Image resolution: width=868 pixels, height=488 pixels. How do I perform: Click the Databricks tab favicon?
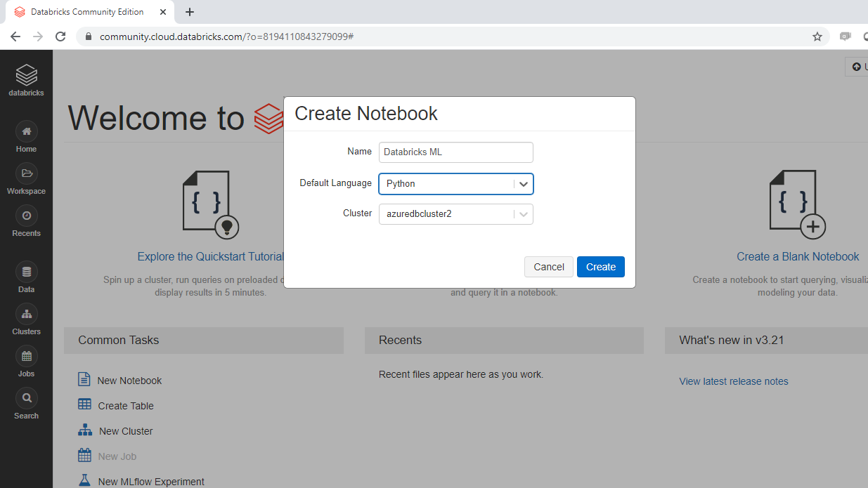pos(20,12)
